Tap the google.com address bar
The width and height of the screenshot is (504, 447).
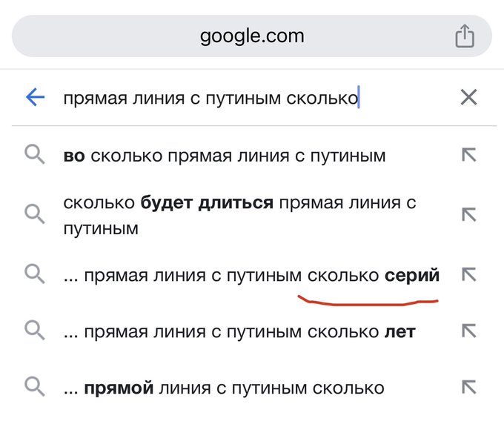252,36
